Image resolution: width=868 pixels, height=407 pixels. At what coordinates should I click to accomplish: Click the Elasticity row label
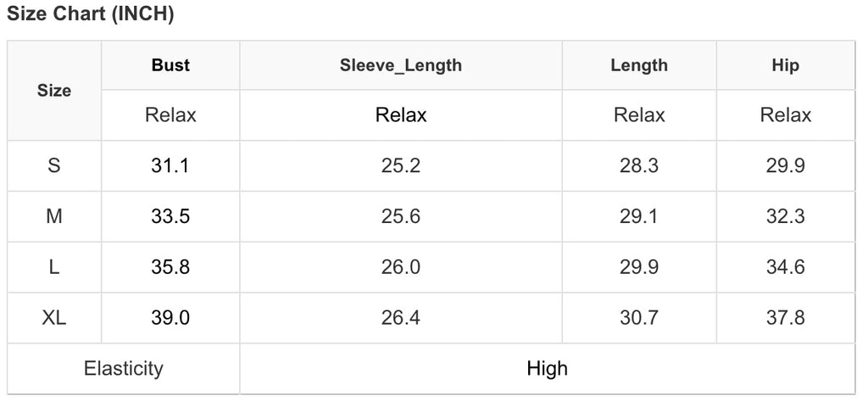(124, 369)
